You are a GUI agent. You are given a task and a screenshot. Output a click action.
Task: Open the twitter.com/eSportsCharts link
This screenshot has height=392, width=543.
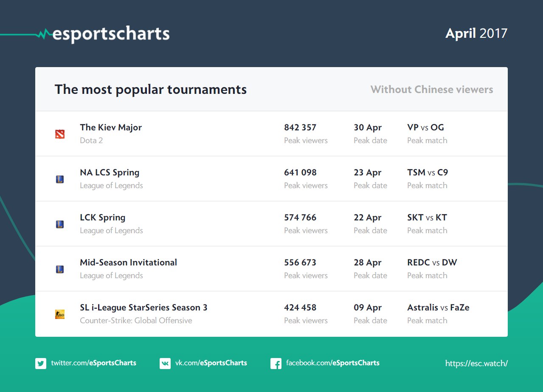(x=93, y=363)
